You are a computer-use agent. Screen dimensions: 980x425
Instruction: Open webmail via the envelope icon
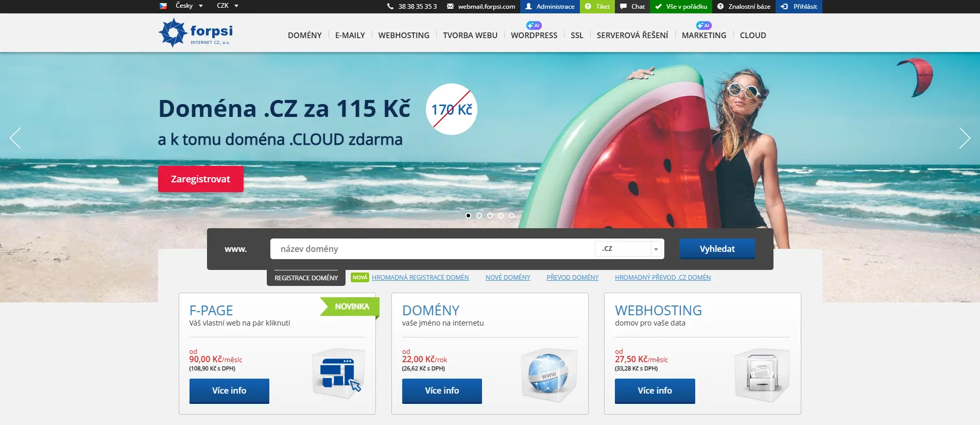(x=450, y=7)
